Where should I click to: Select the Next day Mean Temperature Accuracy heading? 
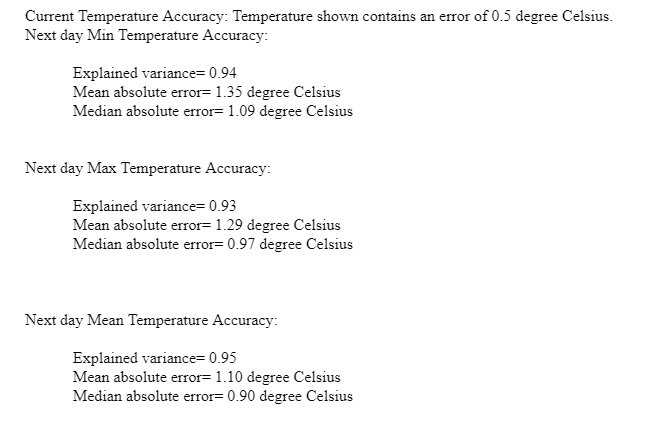pos(151,320)
